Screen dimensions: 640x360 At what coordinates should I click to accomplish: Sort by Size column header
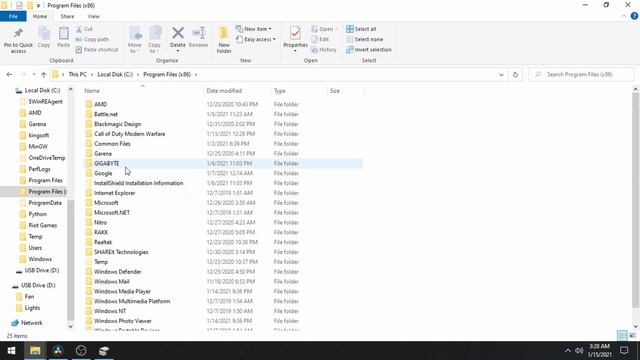(x=345, y=91)
